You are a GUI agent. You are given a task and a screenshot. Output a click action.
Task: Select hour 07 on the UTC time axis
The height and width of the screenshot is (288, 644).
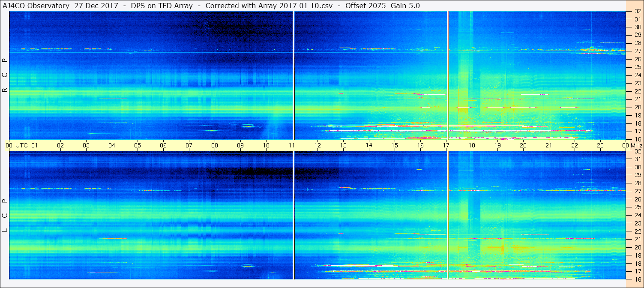[x=189, y=145]
